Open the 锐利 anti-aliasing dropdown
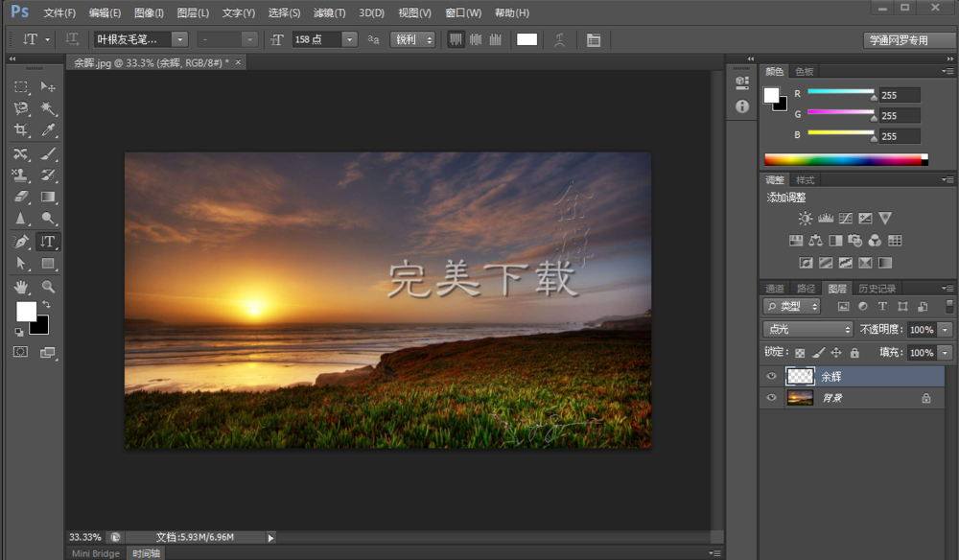The width and height of the screenshot is (959, 560). (413, 39)
